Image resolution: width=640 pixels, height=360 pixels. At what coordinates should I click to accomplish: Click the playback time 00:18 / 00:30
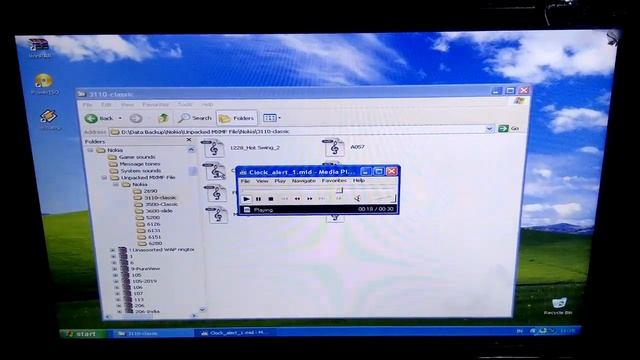click(376, 209)
